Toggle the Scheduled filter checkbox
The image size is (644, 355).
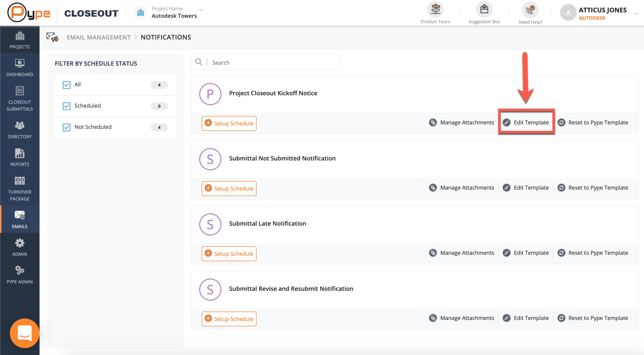click(66, 106)
